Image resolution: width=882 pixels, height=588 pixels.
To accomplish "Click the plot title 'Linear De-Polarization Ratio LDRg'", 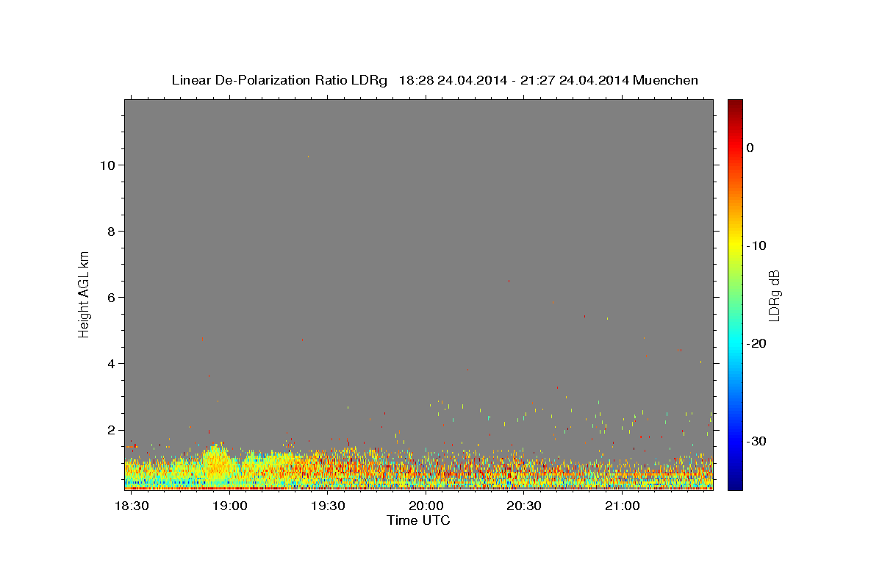I will pyautogui.click(x=279, y=80).
